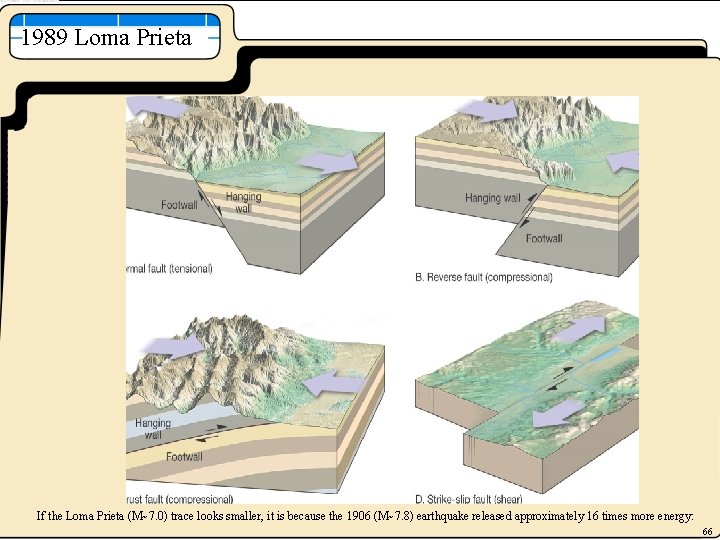Click the Footwall label in normal fault diagram
The image size is (720, 540).
click(179, 205)
